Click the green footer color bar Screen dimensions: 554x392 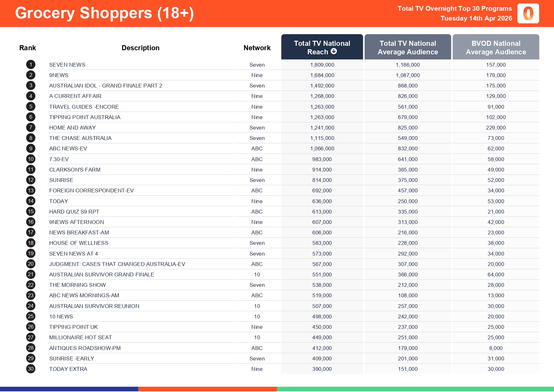pos(415,389)
